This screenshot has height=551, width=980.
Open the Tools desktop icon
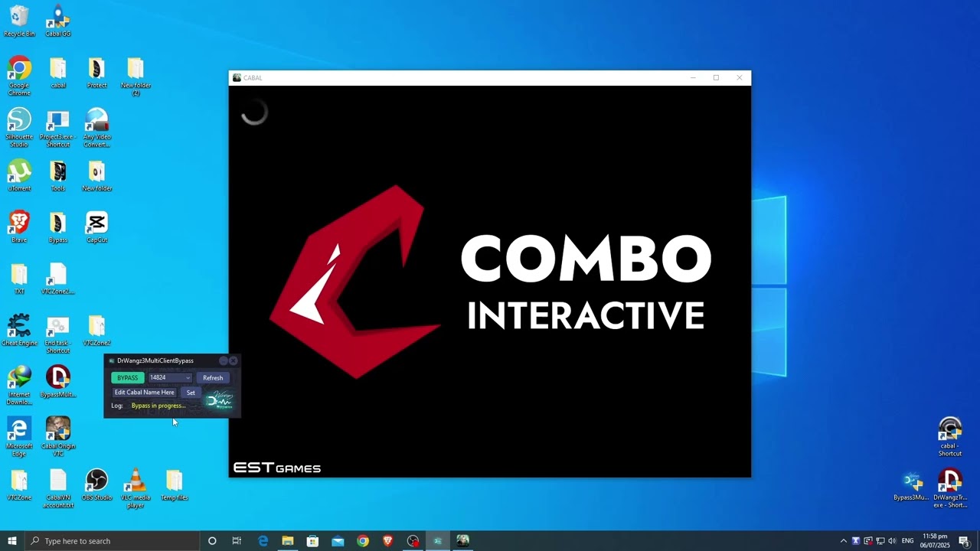pos(58,175)
